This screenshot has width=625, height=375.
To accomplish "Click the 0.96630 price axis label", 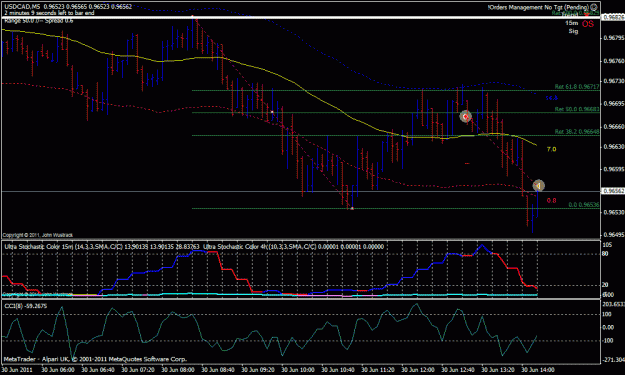I will tap(614, 147).
